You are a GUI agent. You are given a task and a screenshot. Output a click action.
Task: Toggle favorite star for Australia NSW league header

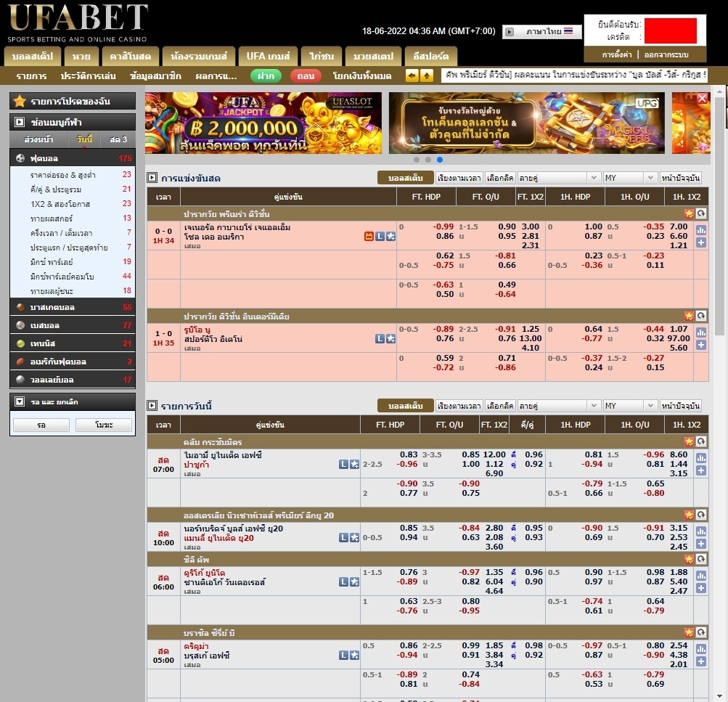pos(689,515)
